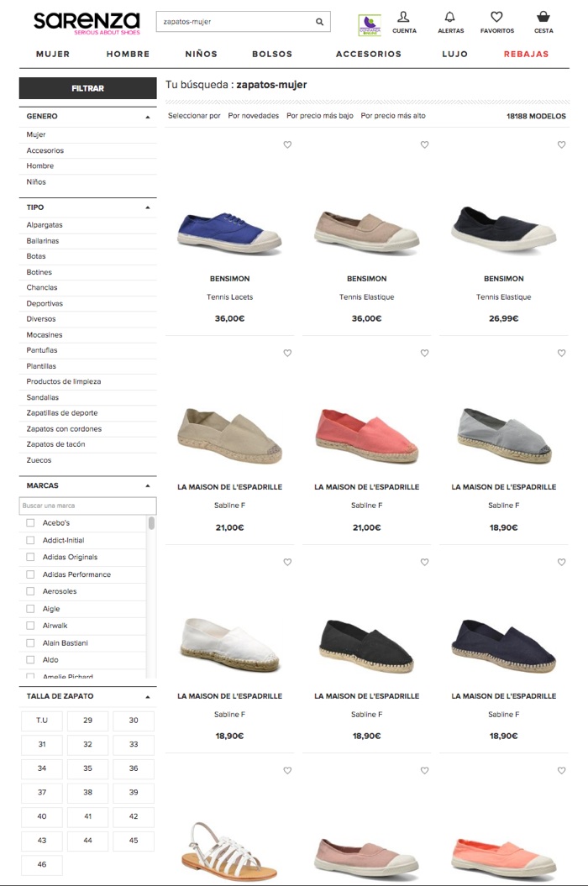Viewport: 588px width, 886px height.
Task: Open the Alertas bell icon
Action: (450, 22)
